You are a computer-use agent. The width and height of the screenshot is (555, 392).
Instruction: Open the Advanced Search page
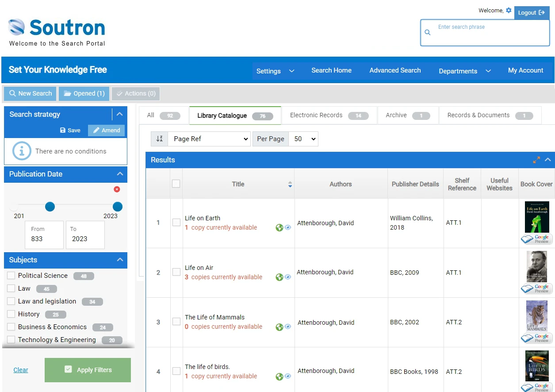[395, 70]
